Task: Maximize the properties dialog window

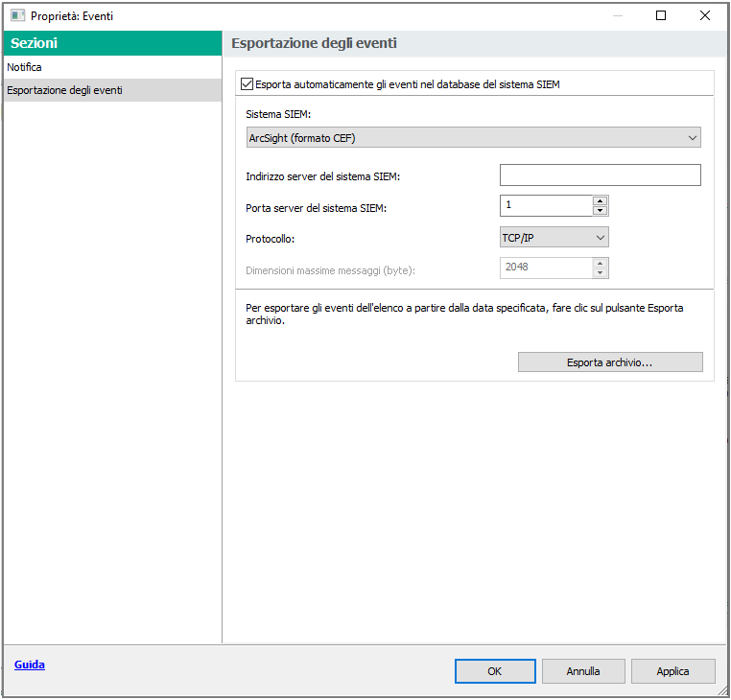Action: click(661, 16)
